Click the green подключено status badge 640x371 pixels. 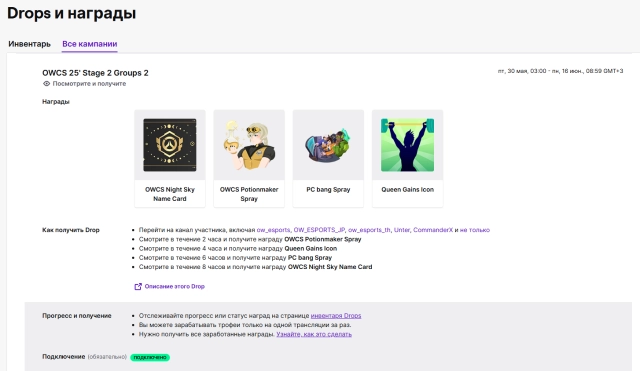tap(150, 357)
